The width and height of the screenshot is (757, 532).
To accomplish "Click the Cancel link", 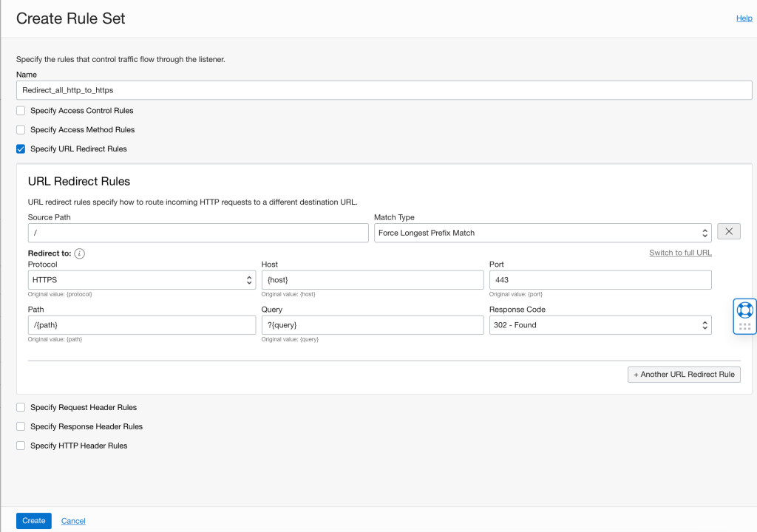I will 73,521.
